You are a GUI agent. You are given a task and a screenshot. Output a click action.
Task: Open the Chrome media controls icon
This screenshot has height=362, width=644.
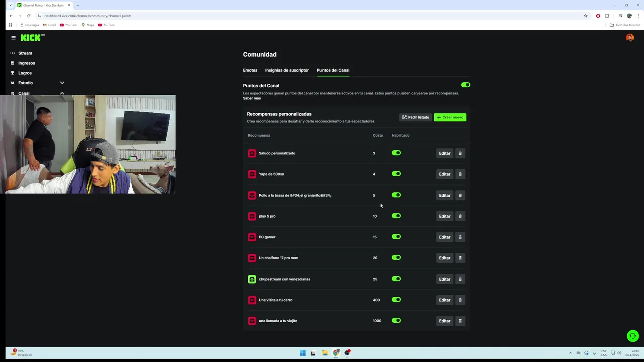pos(620,16)
